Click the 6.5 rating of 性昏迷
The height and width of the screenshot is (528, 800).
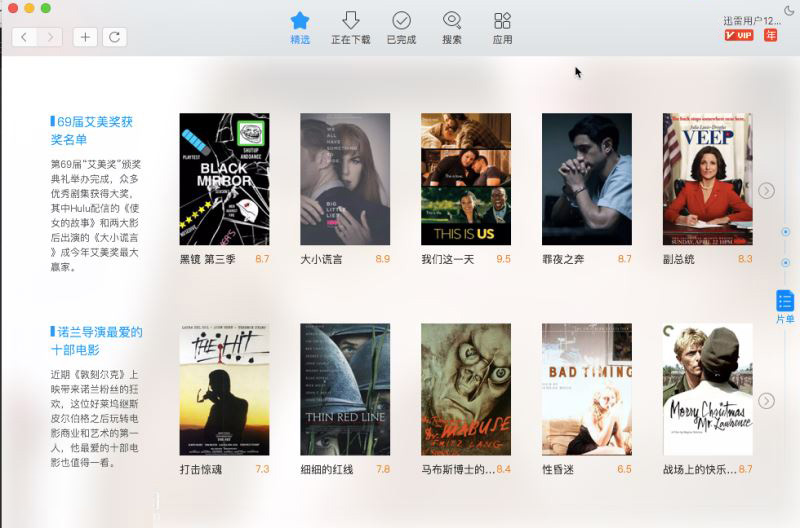pos(624,469)
